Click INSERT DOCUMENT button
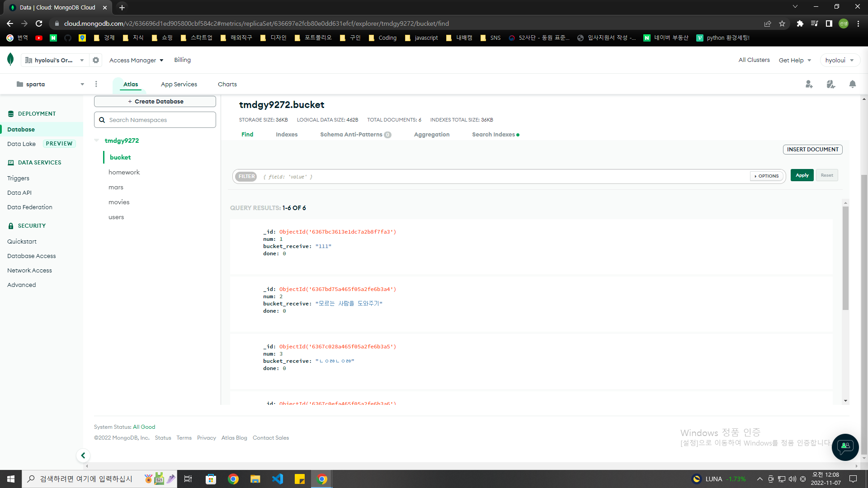The width and height of the screenshot is (868, 488). (x=812, y=149)
